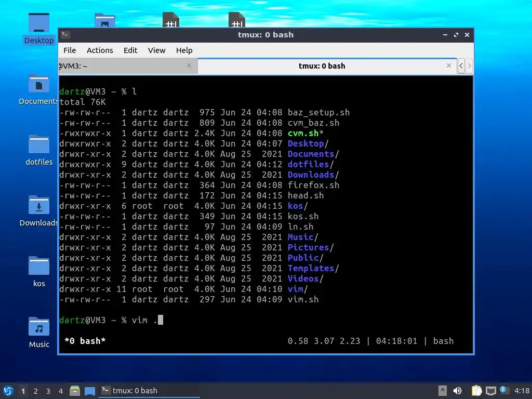This screenshot has width=532, height=399.
Task: Open the Help menu
Action: pyautogui.click(x=184, y=50)
